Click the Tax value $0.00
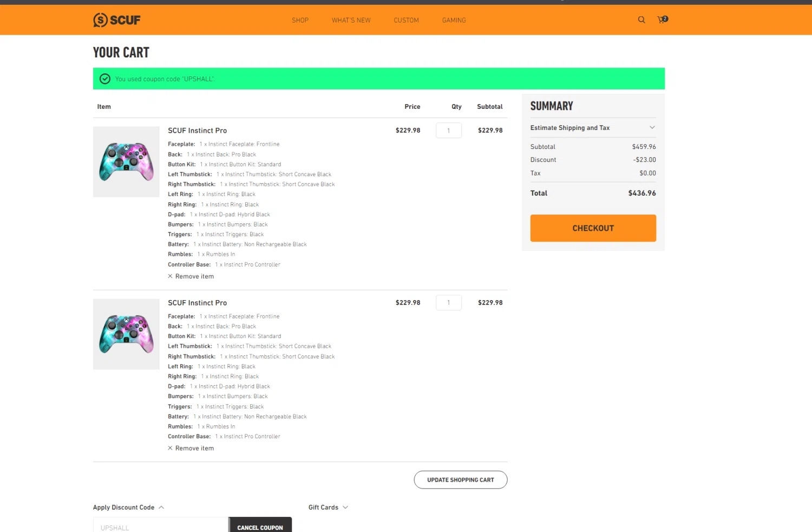 pyautogui.click(x=647, y=173)
